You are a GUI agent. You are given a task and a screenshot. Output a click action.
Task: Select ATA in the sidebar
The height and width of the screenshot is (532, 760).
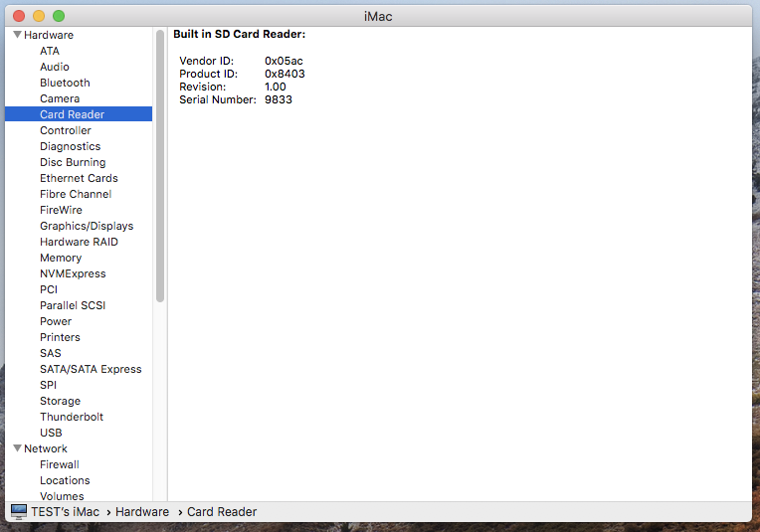coord(50,51)
